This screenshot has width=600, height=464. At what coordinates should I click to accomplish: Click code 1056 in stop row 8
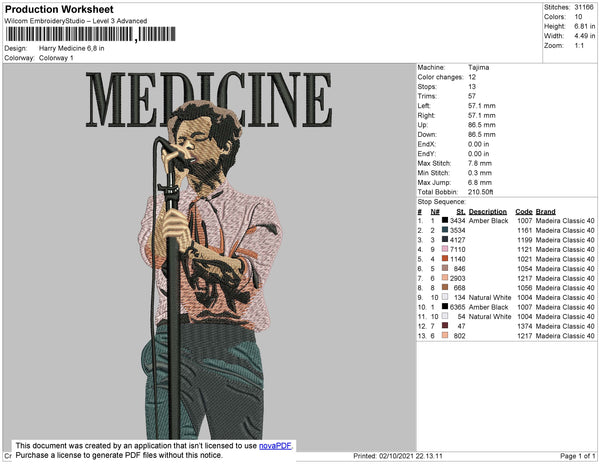pyautogui.click(x=525, y=288)
